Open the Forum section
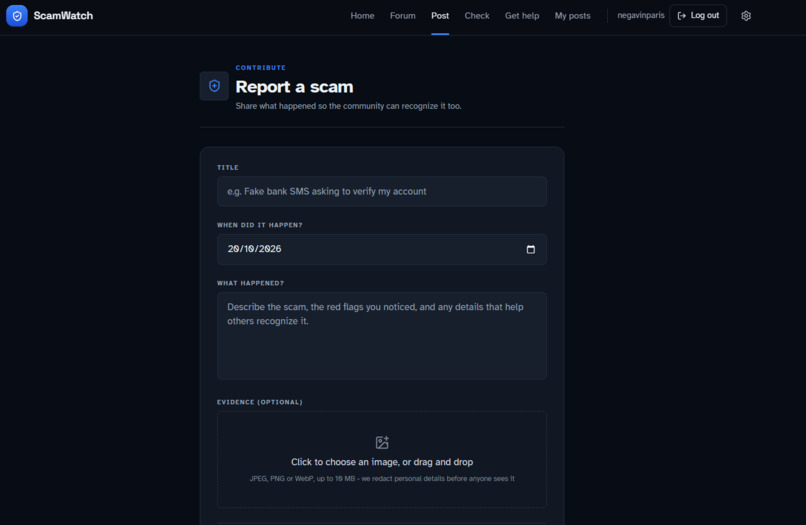The image size is (806, 525). point(402,16)
